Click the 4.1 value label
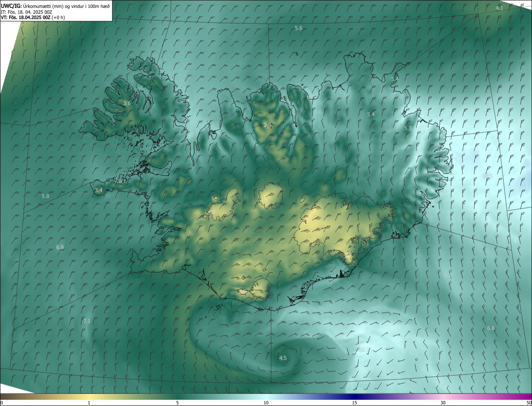Screen dimensions: 532x406 pos(500,8)
